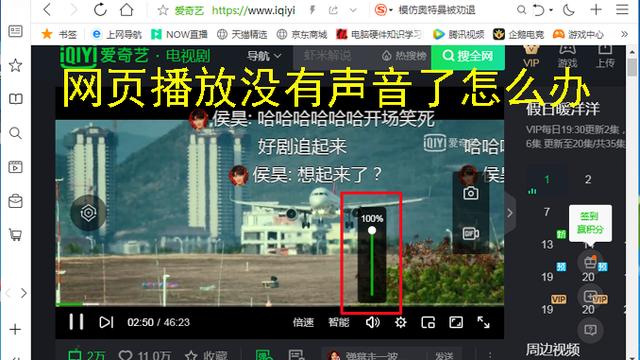Expand iQIYI 导航 dropdown
The image size is (640, 360).
(264, 56)
